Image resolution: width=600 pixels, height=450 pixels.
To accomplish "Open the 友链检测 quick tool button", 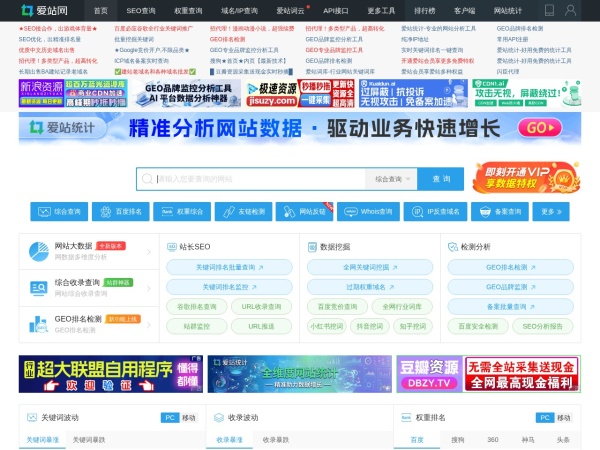I will click(243, 212).
